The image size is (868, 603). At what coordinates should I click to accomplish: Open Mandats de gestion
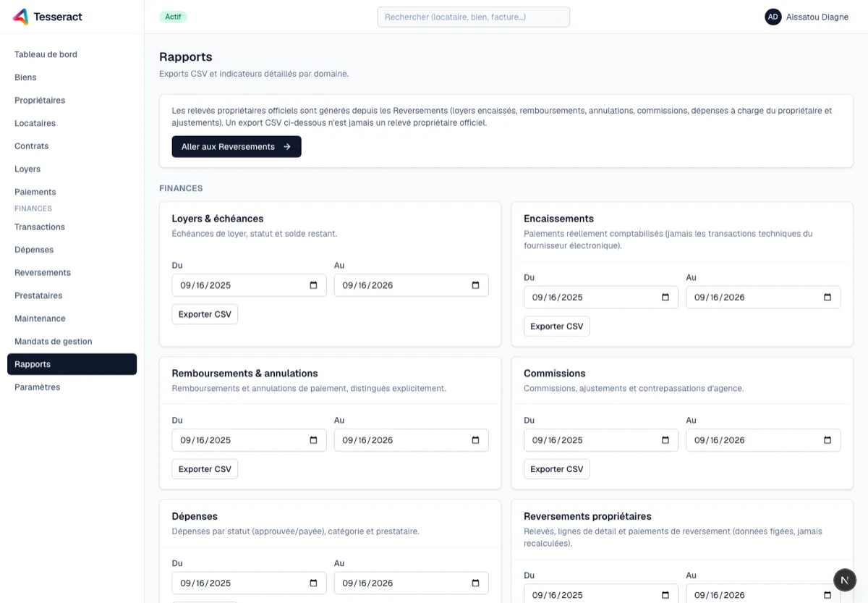point(72,342)
